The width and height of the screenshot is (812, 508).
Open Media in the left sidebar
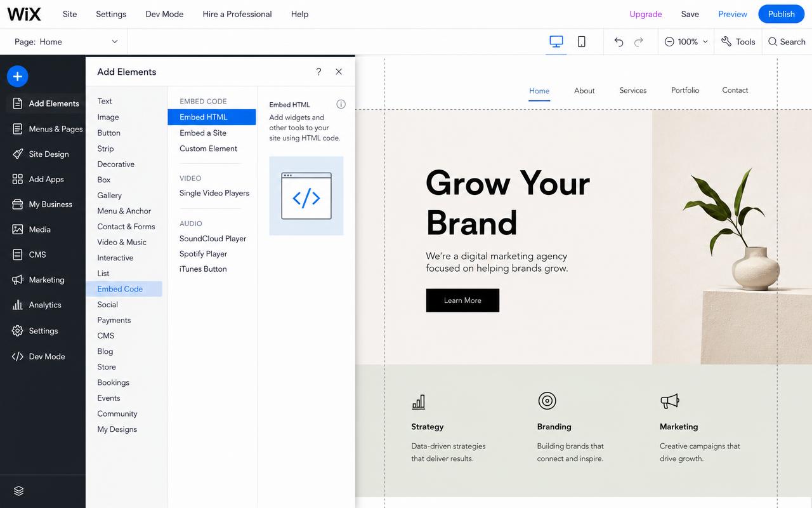(31, 229)
